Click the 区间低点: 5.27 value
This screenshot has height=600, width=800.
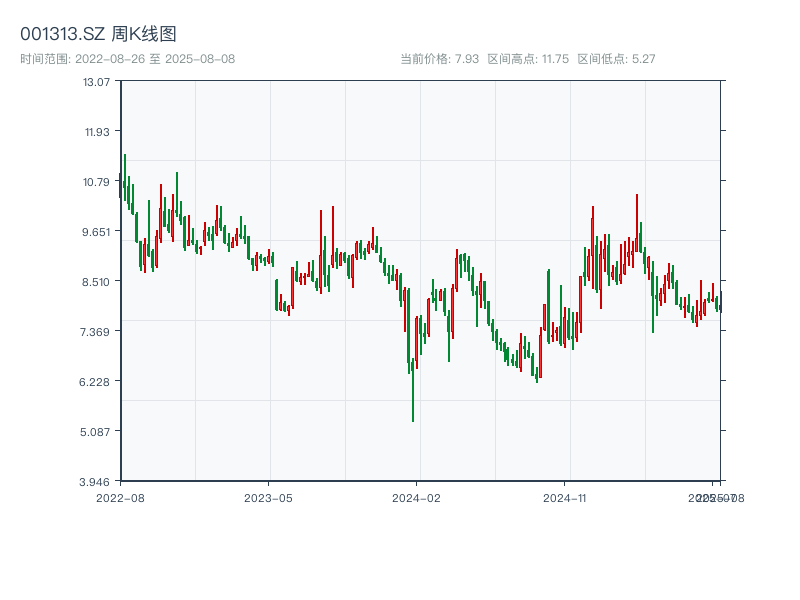(616, 59)
